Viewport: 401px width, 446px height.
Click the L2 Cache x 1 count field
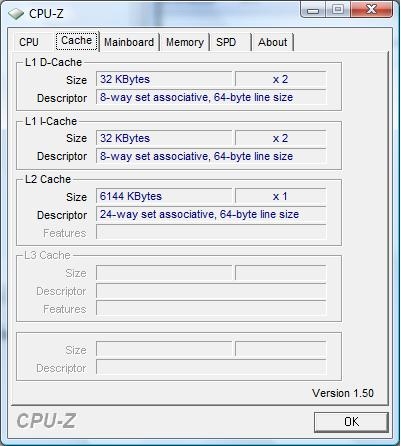coord(280,196)
